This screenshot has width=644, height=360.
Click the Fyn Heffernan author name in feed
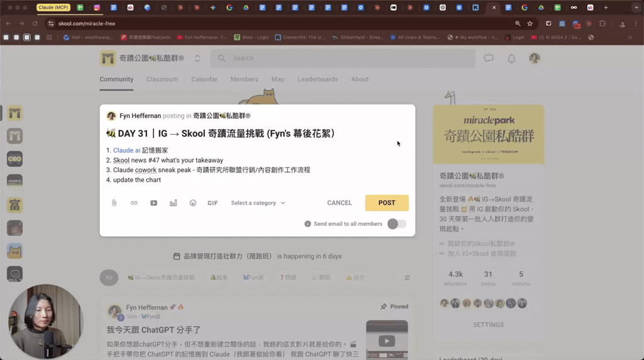point(147,307)
